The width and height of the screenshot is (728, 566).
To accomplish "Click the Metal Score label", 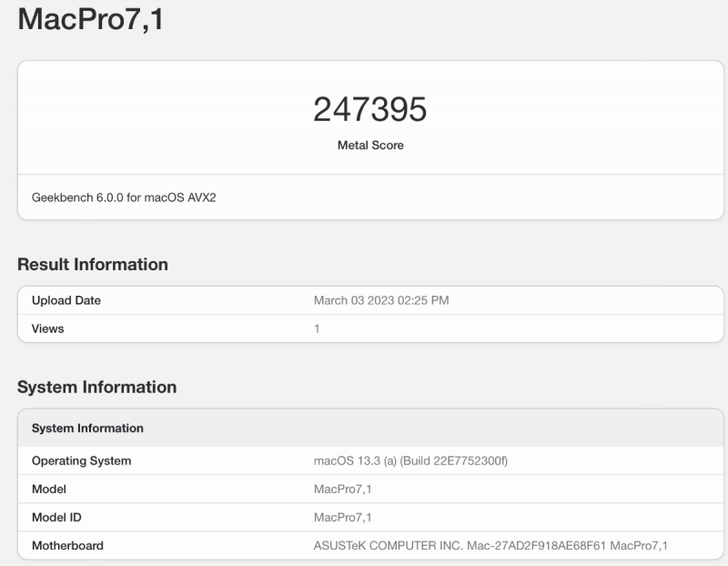I will pyautogui.click(x=370, y=146).
